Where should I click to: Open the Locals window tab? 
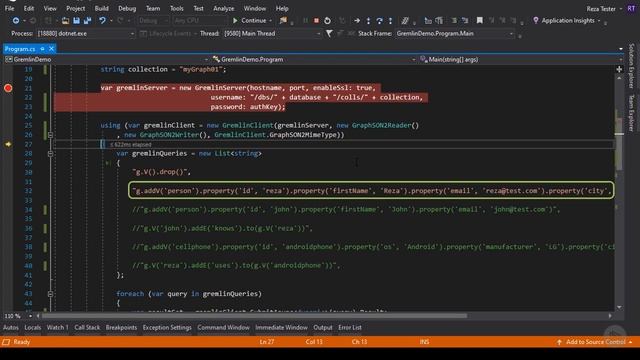tap(33, 327)
